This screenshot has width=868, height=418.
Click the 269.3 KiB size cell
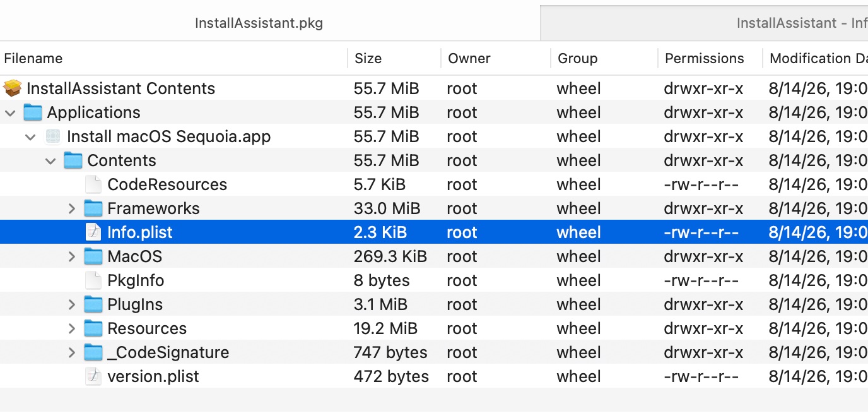point(390,256)
